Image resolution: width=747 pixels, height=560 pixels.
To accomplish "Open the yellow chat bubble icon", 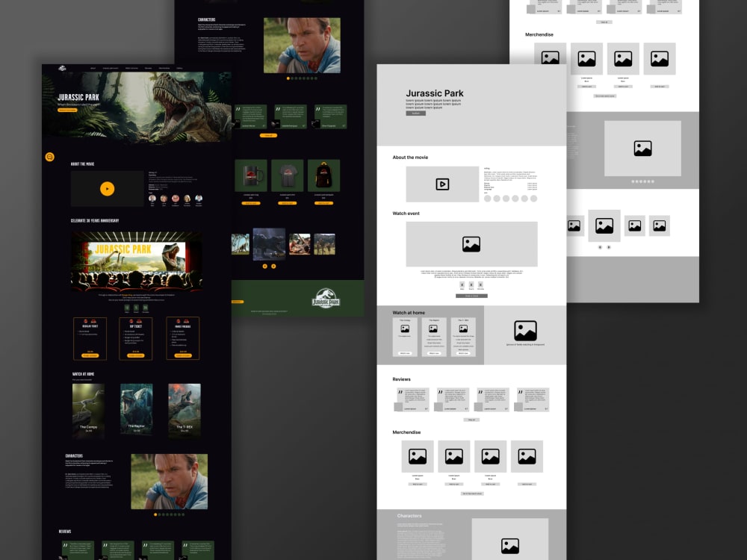I will click(49, 157).
